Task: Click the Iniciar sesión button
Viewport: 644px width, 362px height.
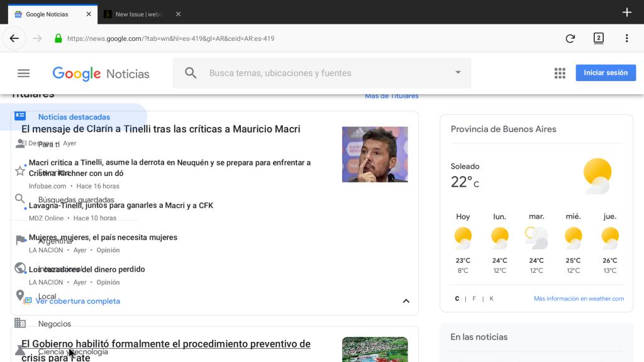Action: click(605, 72)
